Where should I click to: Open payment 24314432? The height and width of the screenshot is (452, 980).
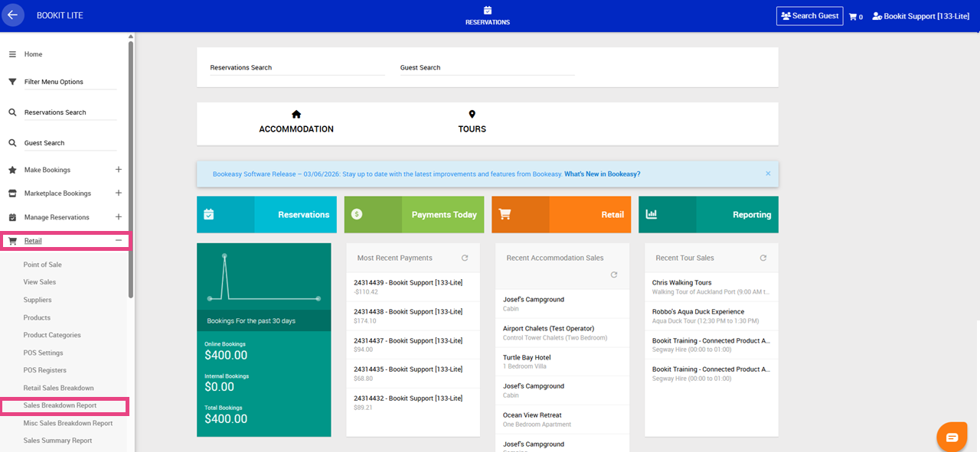point(413,402)
